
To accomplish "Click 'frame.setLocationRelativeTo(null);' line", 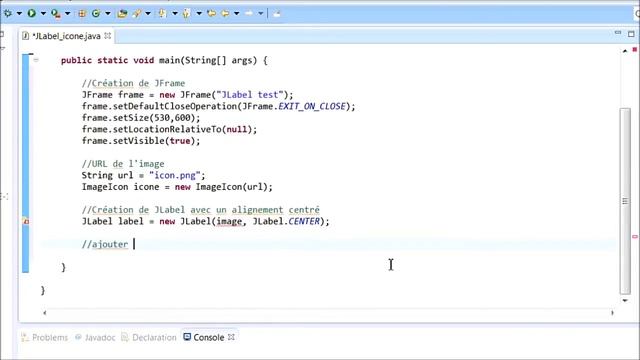I will click(169, 130).
